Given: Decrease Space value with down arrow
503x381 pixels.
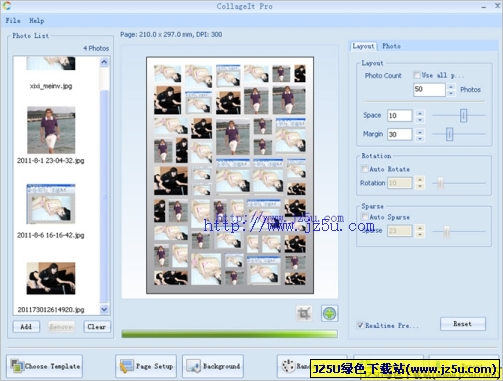Looking at the screenshot, I should pos(420,119).
